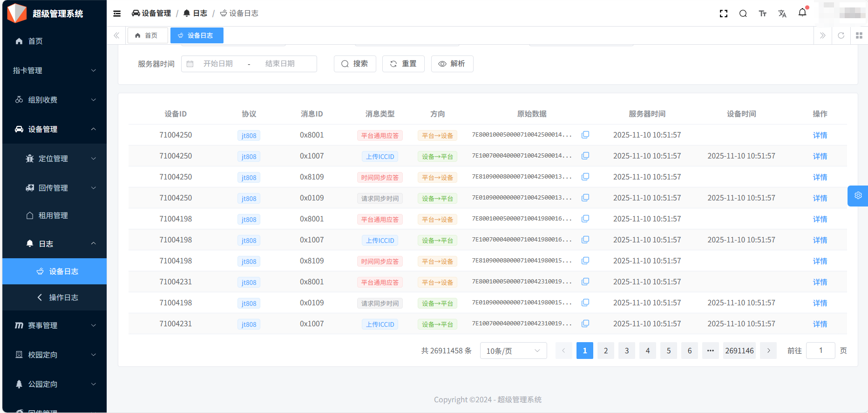Open the font size adjustment icon
868x413 pixels.
pos(762,14)
